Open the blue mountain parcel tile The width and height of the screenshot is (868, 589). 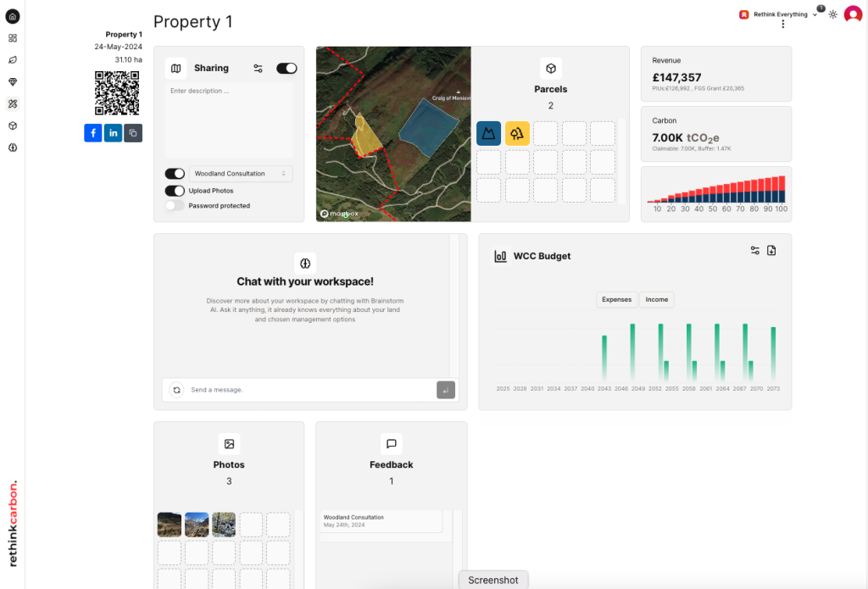(x=489, y=133)
